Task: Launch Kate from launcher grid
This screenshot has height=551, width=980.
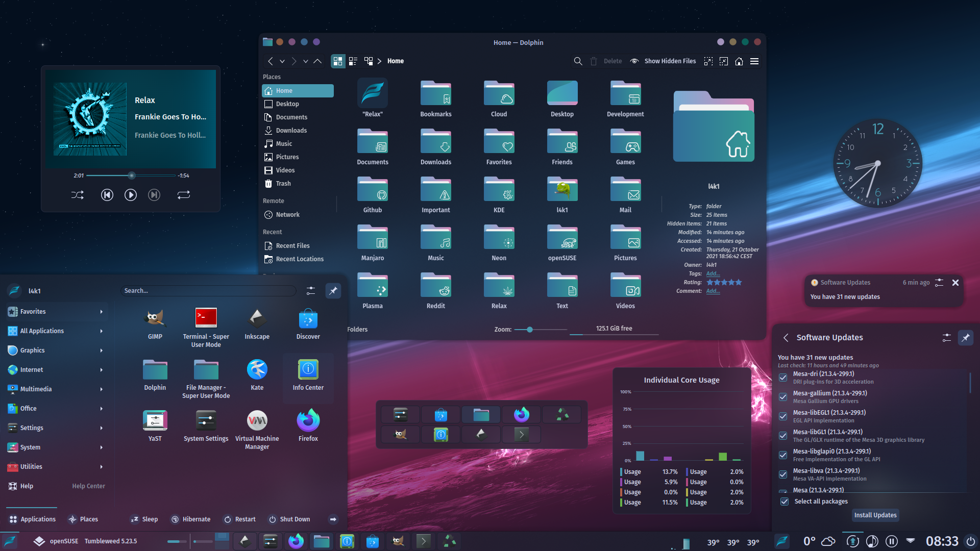Action: (257, 376)
